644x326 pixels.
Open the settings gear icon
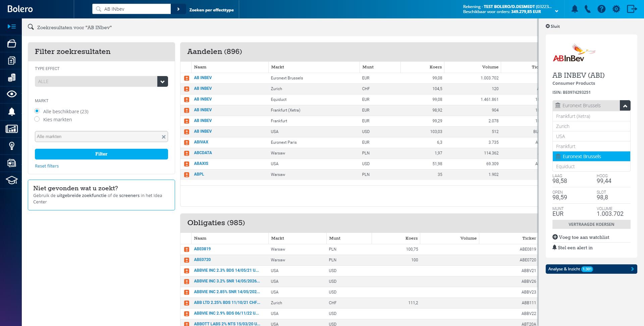point(616,9)
